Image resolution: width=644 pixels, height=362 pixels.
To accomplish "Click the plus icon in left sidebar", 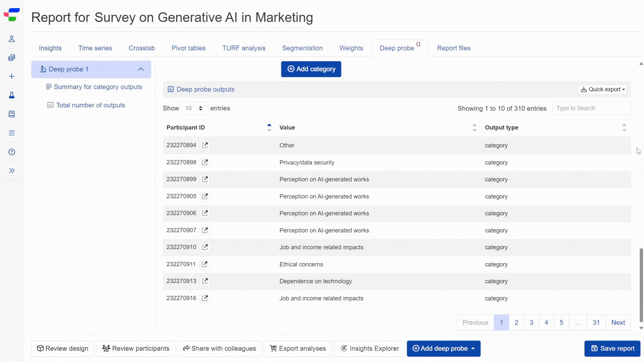I will coord(12,76).
